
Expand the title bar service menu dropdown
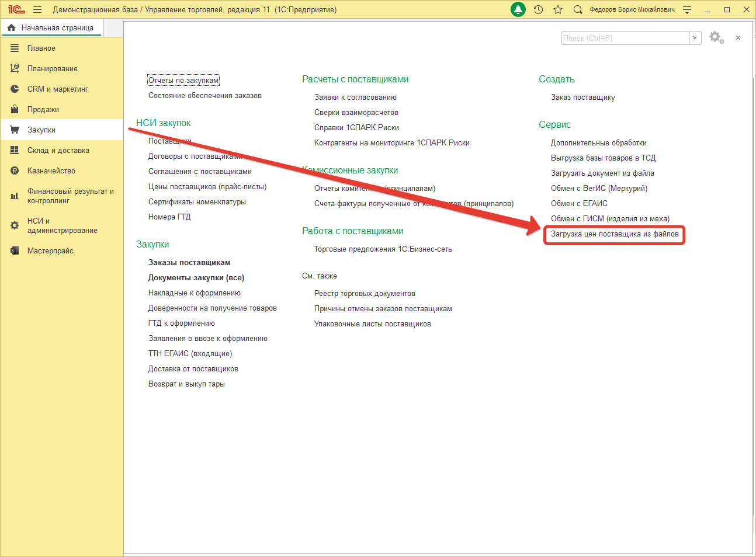pyautogui.click(x=687, y=9)
